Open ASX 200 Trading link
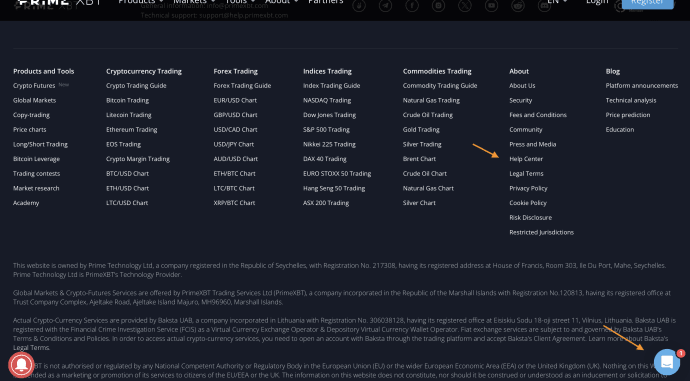Viewport: 690px width, 381px height. 326,203
